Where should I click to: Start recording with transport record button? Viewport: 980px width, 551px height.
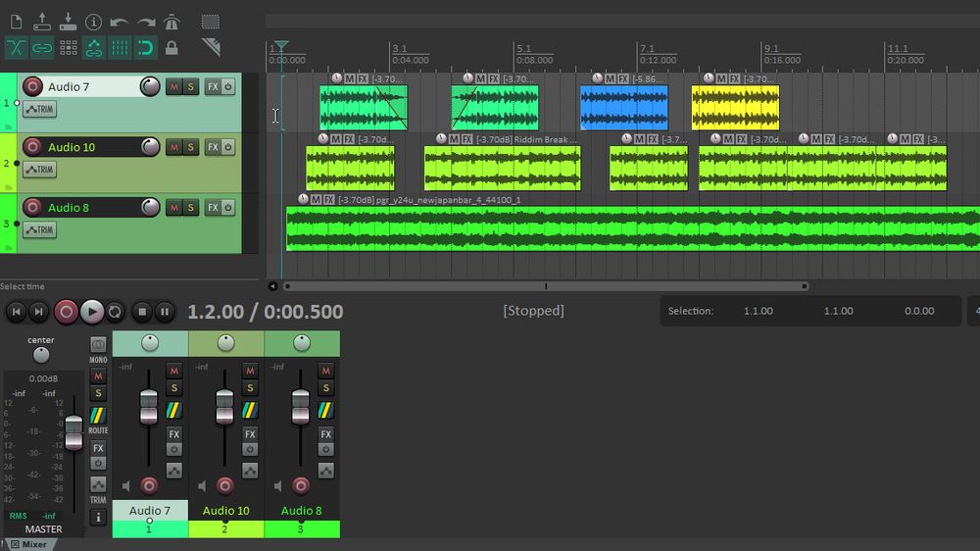point(67,312)
